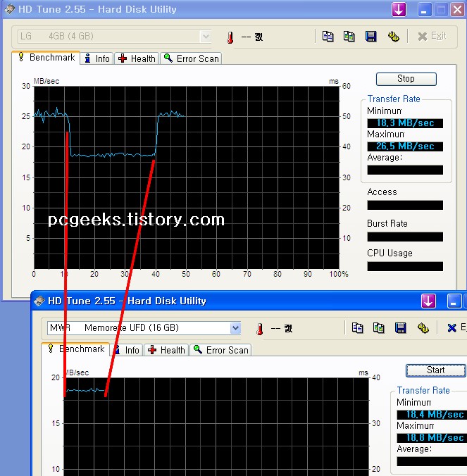
Task: Click copy screenshot icon in LG window toolbar
Action: (349, 37)
